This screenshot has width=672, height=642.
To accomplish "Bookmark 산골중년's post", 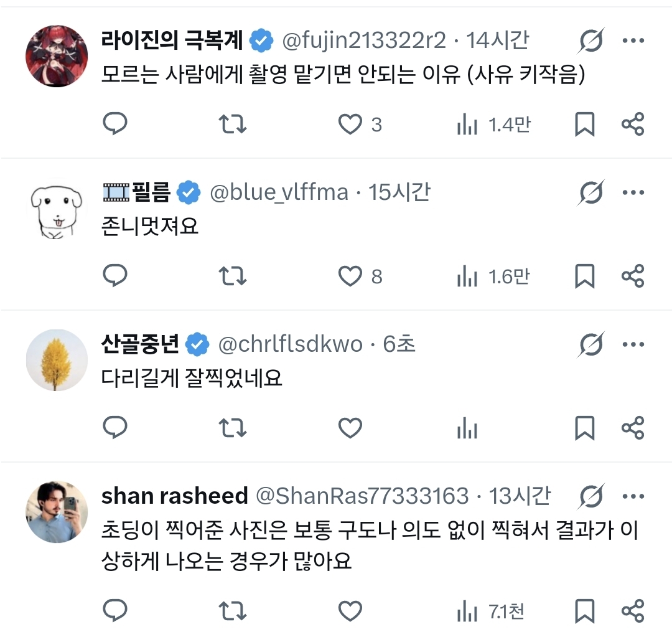I will 584,428.
